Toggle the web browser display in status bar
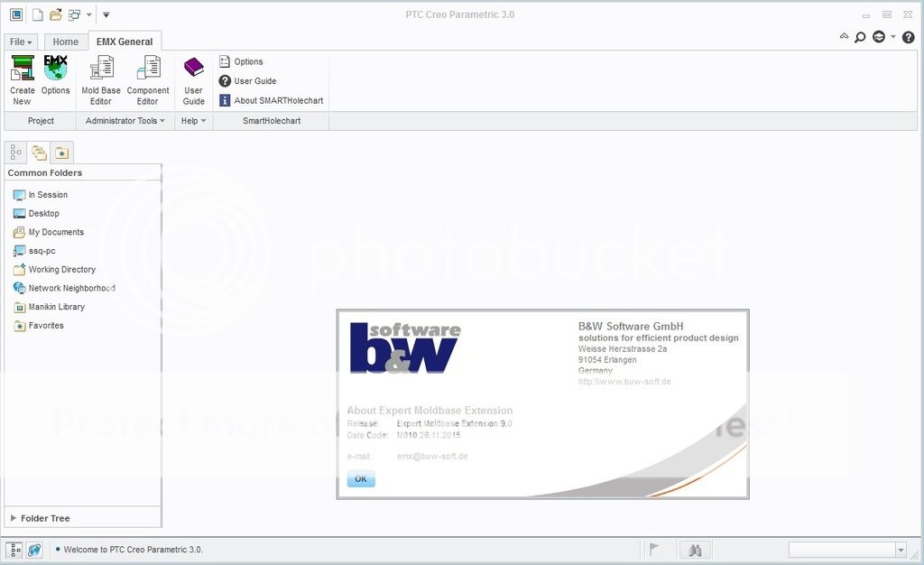Image resolution: width=924 pixels, height=565 pixels. [34, 550]
